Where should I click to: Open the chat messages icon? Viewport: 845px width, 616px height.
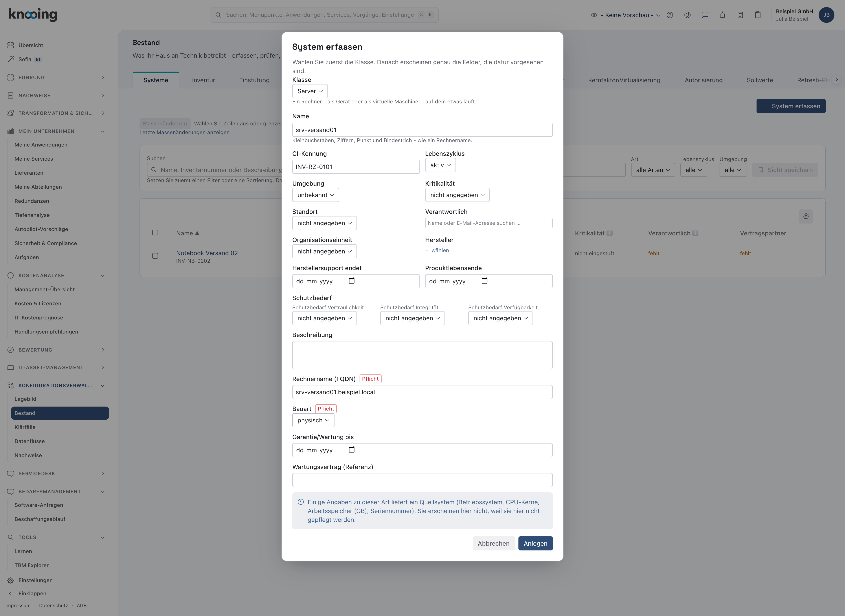point(705,15)
